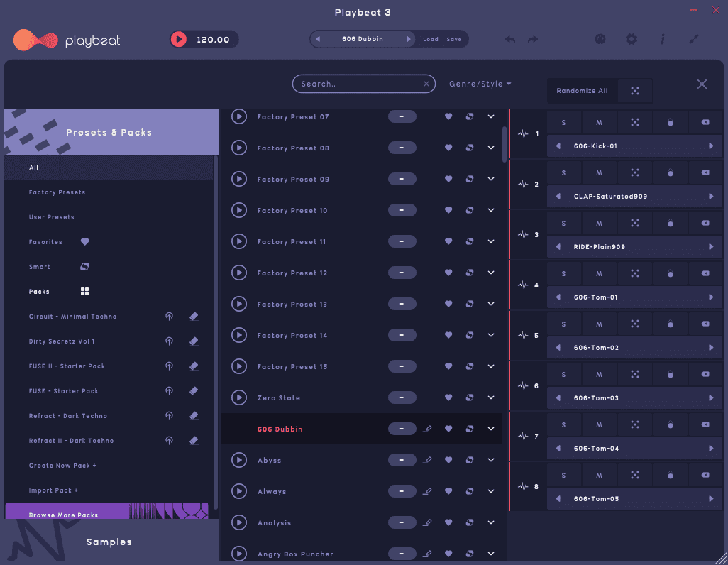Expand the 606 Dubbin row chevron

491,429
